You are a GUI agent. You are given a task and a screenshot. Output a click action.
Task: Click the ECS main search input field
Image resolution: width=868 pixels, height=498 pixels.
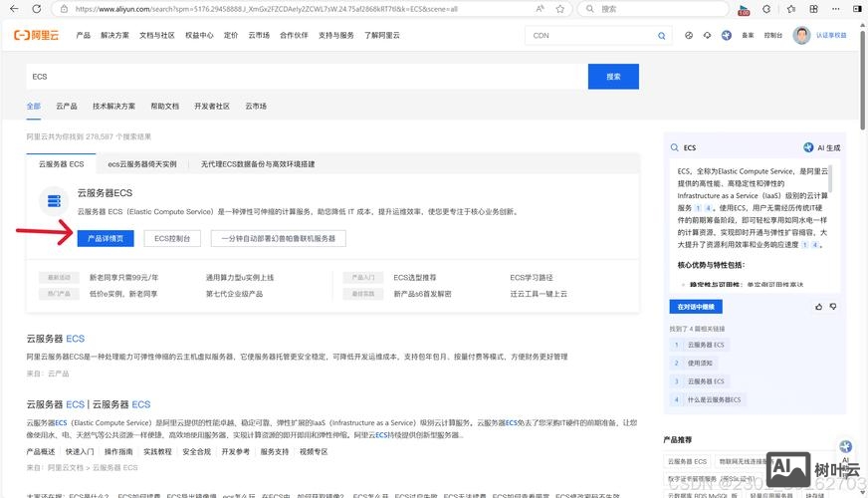(307, 77)
